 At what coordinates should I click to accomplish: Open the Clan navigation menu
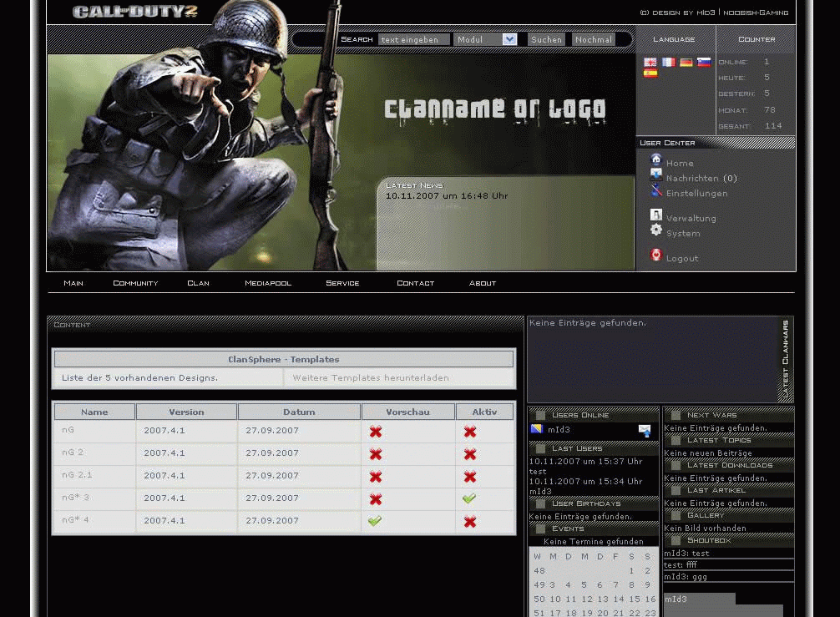198,283
